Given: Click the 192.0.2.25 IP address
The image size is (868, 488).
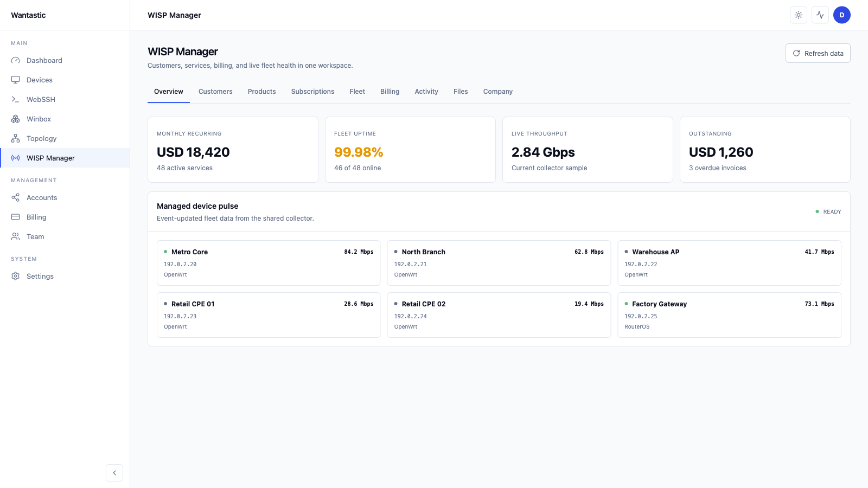Looking at the screenshot, I should 641,316.
